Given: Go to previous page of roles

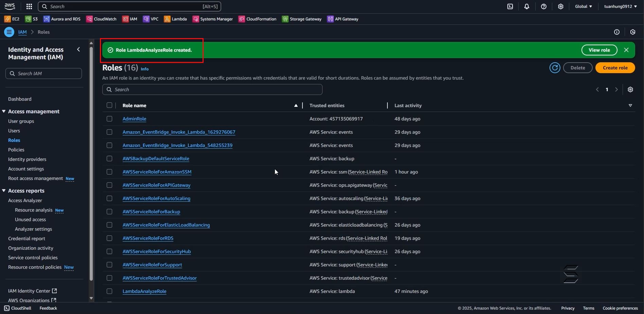Looking at the screenshot, I should point(597,89).
